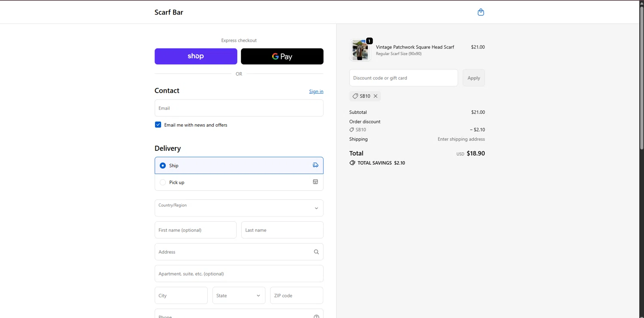Focus the City input field
Image resolution: width=644 pixels, height=318 pixels.
(181, 295)
